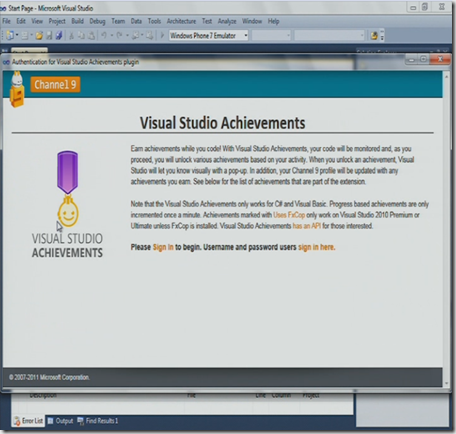Click the Visual Studio Achievements heading
Image resolution: width=456 pixels, height=434 pixels.
pyautogui.click(x=222, y=123)
